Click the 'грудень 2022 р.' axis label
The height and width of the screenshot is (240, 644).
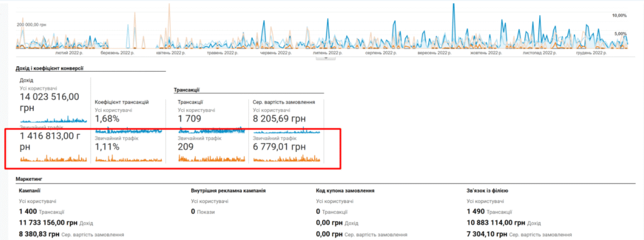[x=591, y=53]
